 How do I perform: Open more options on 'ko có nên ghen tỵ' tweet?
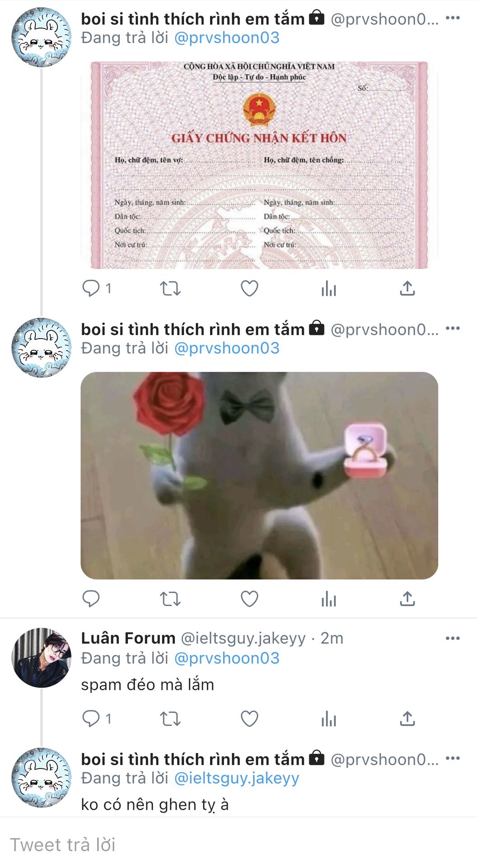coord(453,758)
